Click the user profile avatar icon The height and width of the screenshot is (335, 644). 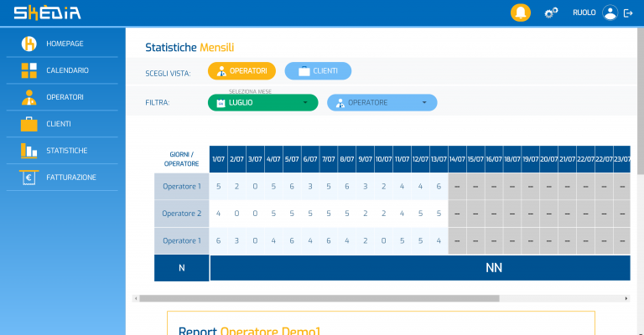(610, 13)
